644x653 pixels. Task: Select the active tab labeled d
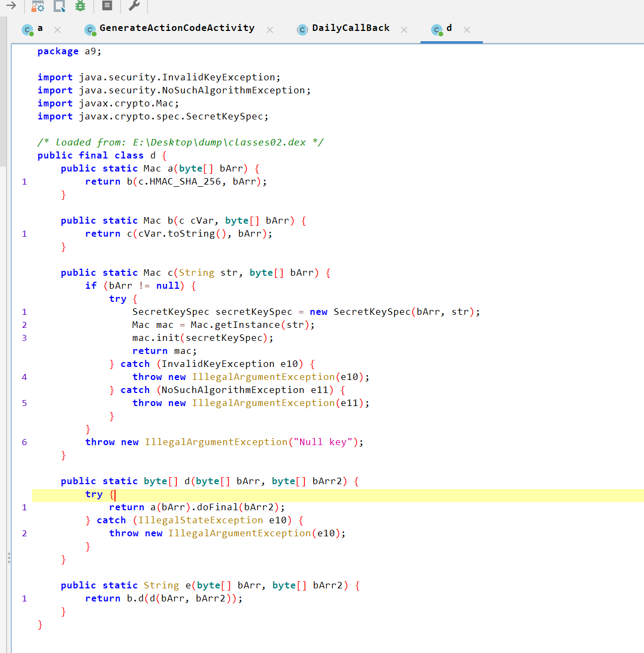point(449,28)
